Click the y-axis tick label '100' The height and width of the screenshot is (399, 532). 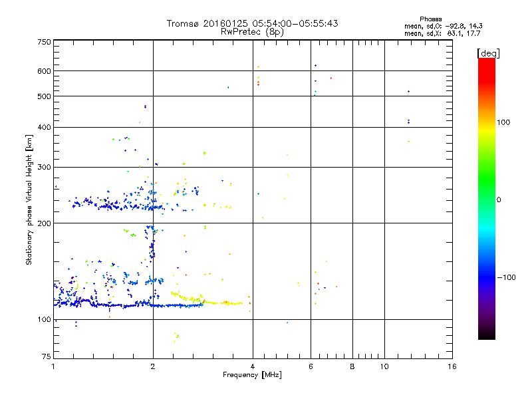pos(45,320)
